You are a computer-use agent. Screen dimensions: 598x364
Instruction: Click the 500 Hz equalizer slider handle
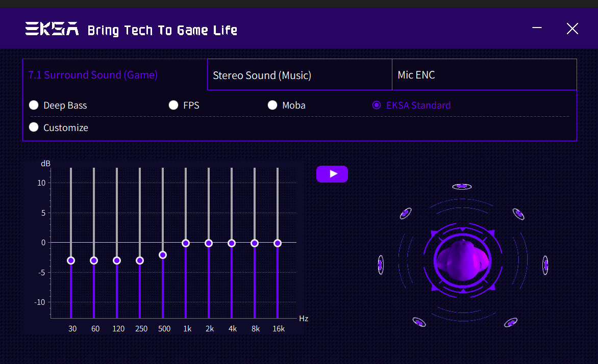point(163,255)
